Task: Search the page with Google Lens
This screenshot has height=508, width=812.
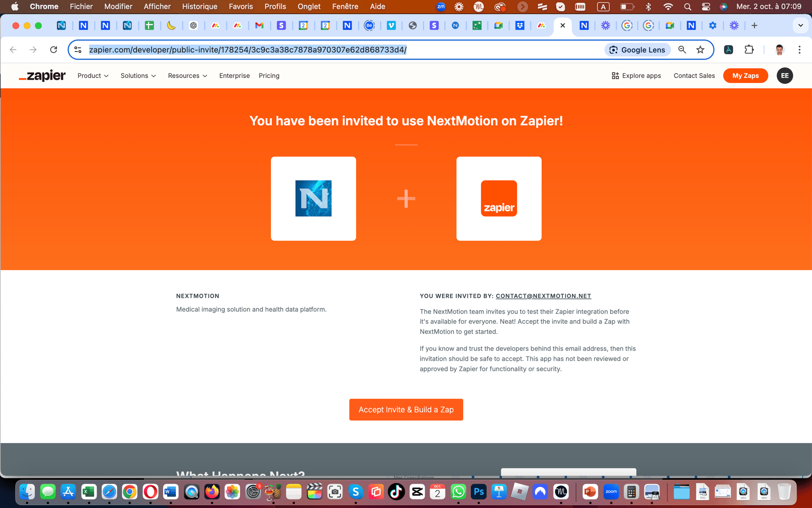Action: [x=637, y=50]
